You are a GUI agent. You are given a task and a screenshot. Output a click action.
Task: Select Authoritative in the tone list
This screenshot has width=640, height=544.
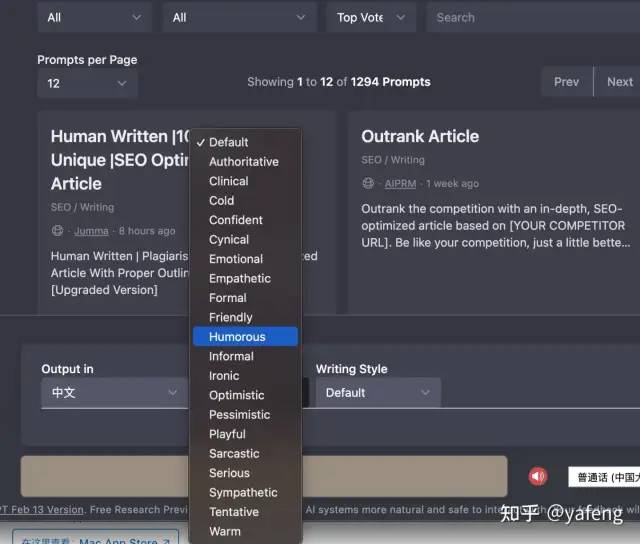point(243,161)
